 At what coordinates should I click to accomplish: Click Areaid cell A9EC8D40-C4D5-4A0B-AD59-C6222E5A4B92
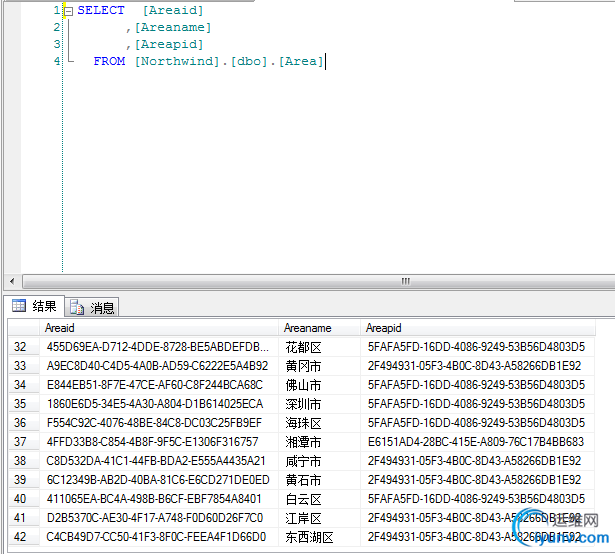pos(159,366)
